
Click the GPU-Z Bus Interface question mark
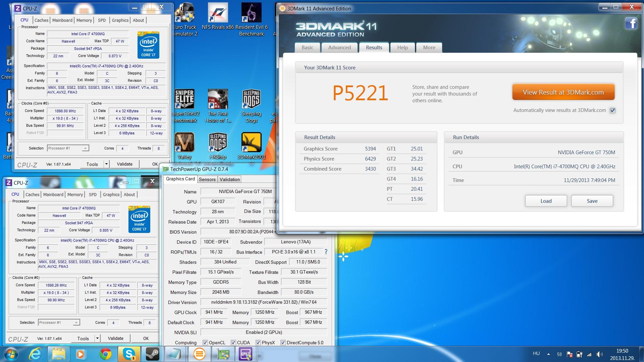[x=326, y=252]
